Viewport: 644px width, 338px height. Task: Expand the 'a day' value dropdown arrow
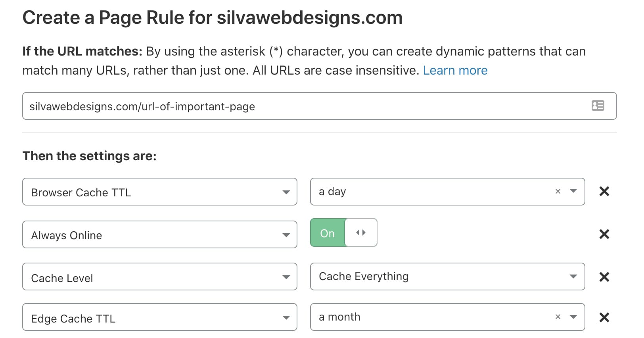[x=573, y=191]
